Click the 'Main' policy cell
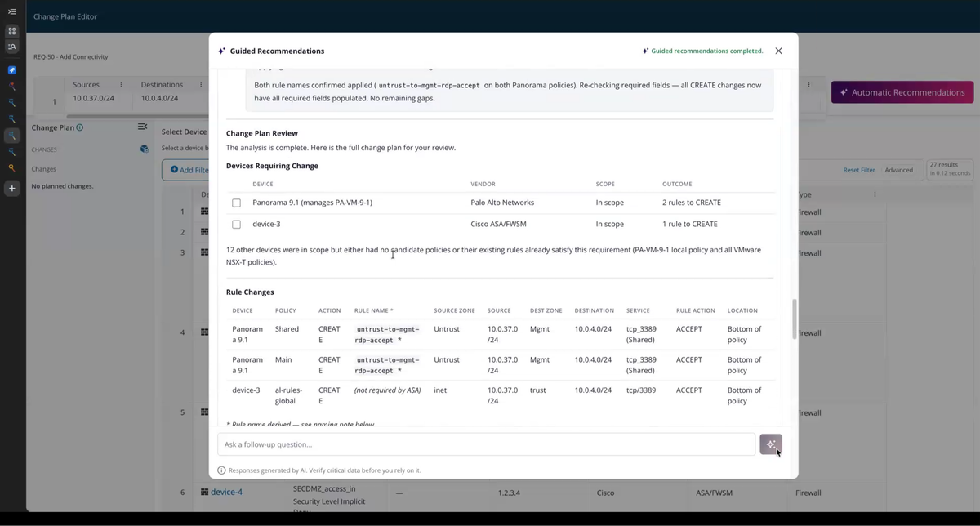Image resolution: width=980 pixels, height=526 pixels. click(283, 359)
